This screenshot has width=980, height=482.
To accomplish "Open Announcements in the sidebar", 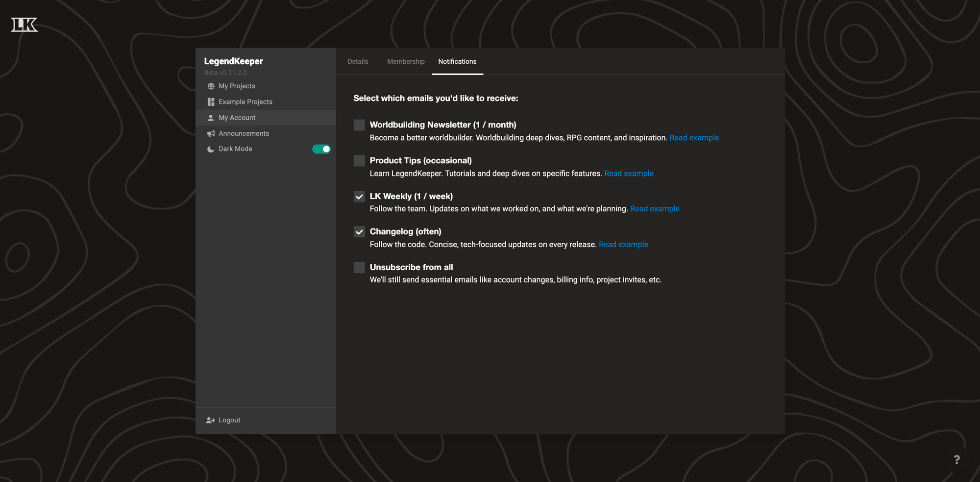I will pyautogui.click(x=266, y=133).
